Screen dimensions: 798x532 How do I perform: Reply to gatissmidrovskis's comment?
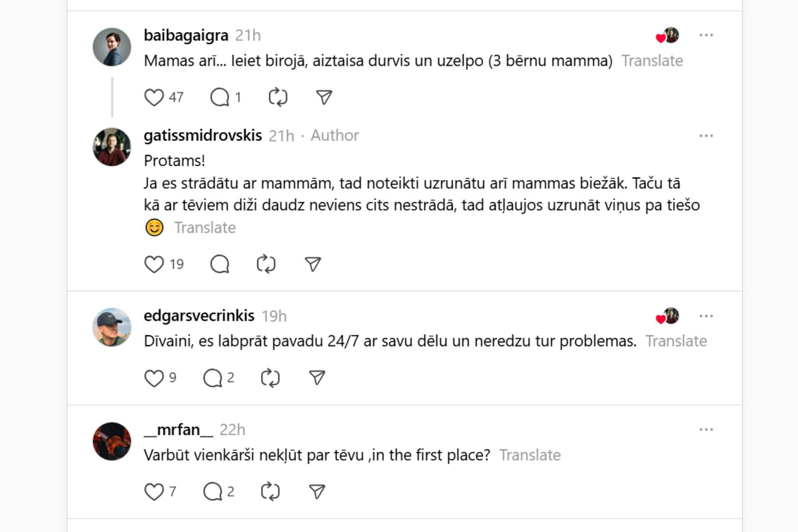pyautogui.click(x=220, y=264)
